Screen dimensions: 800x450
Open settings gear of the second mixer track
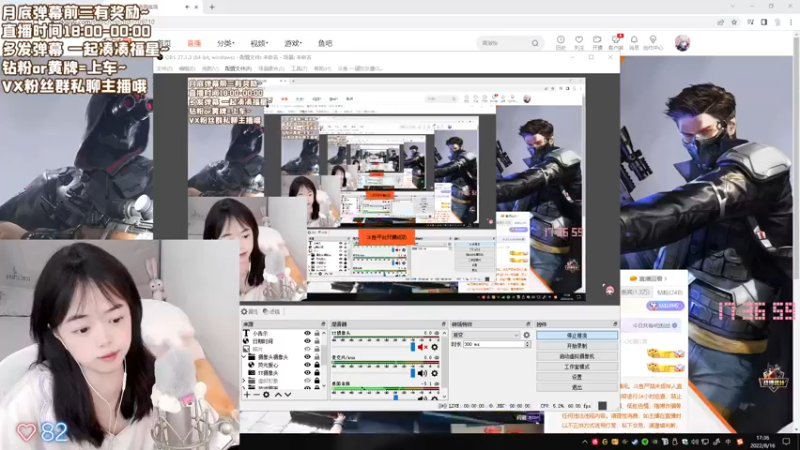[434, 373]
